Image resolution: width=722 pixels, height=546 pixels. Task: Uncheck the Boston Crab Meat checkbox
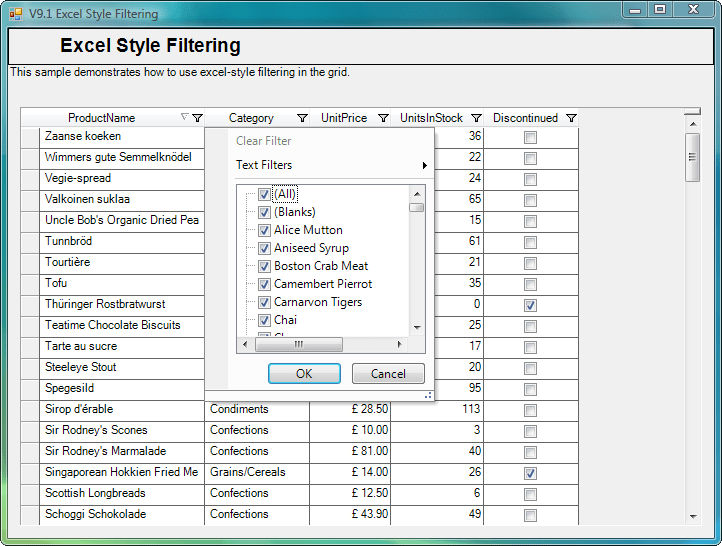coord(264,266)
